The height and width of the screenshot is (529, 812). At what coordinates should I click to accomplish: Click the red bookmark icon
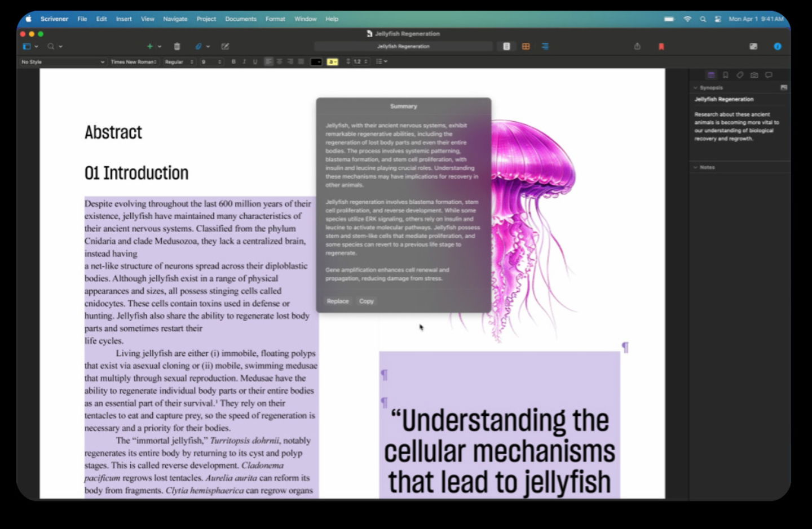[x=661, y=46]
